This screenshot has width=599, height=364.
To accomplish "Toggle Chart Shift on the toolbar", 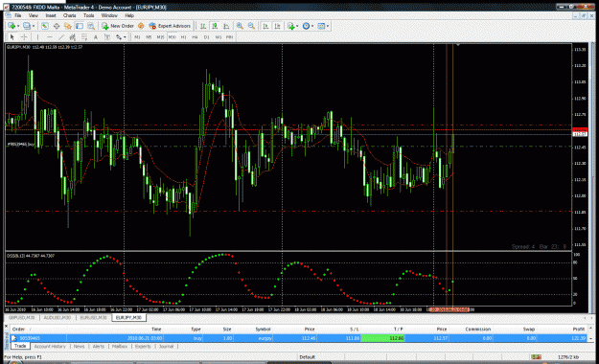I will (277, 26).
